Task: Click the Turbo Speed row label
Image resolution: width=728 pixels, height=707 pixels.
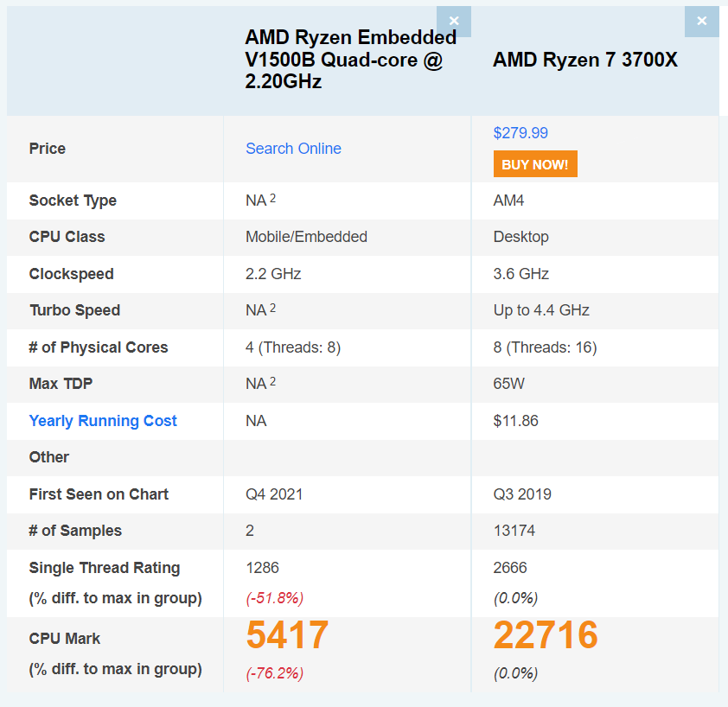Action: 74,310
